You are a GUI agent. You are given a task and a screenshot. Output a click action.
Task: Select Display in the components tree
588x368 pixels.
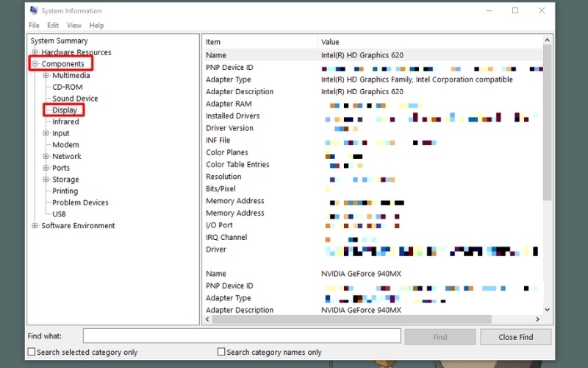(x=65, y=110)
